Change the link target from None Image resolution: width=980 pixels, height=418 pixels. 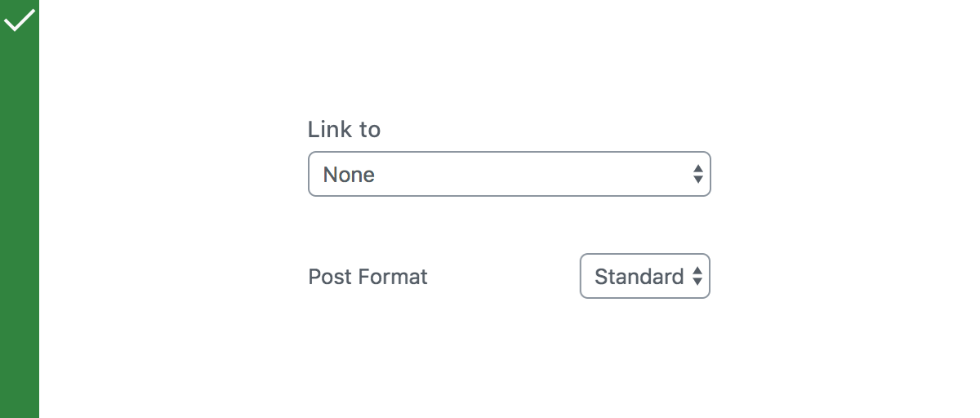pyautogui.click(x=509, y=174)
